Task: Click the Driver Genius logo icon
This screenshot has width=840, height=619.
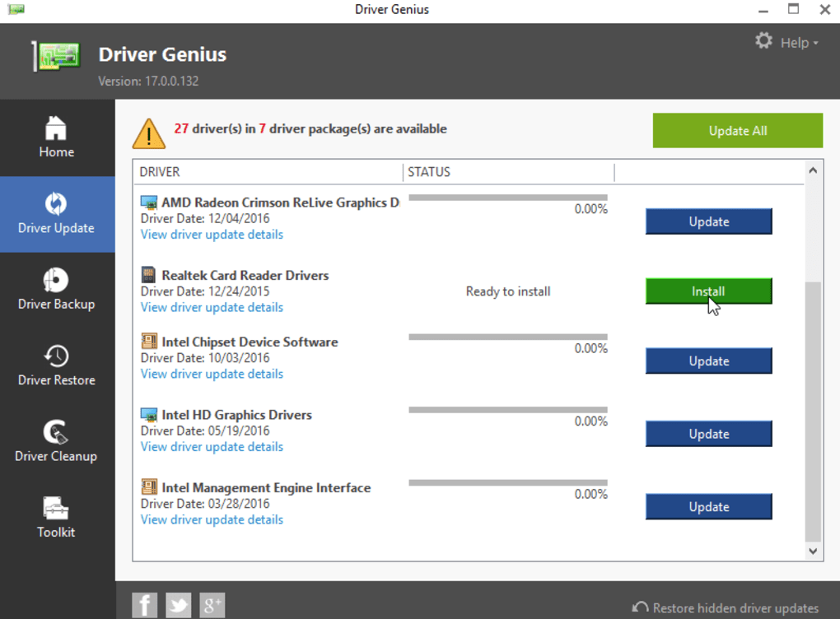Action: 56,56
